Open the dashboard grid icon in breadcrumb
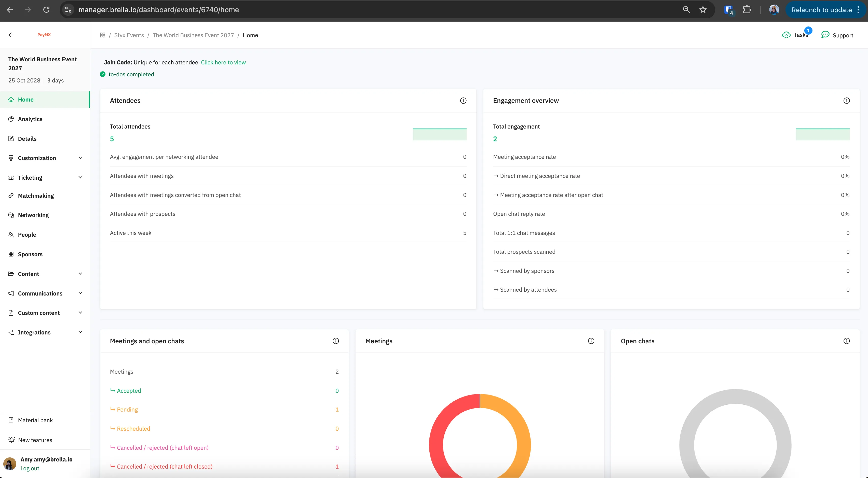Screen dimensions: 868x478 pos(103,35)
